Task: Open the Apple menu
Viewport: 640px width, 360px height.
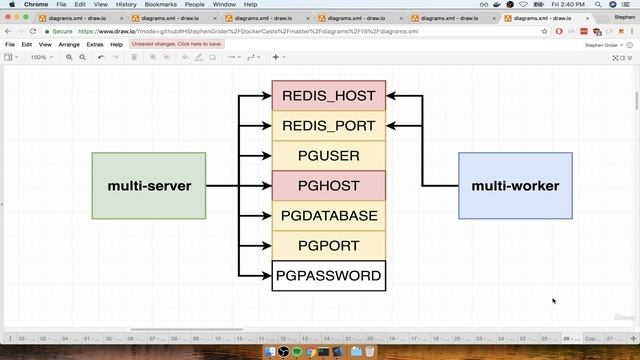Action: pyautogui.click(x=12, y=4)
